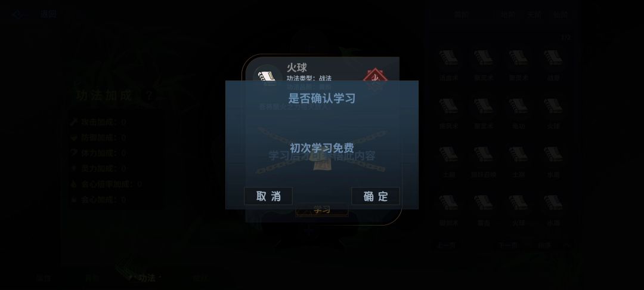This screenshot has width=644, height=290.
Task: Select the 电功 skill book icon
Action: (x=518, y=107)
